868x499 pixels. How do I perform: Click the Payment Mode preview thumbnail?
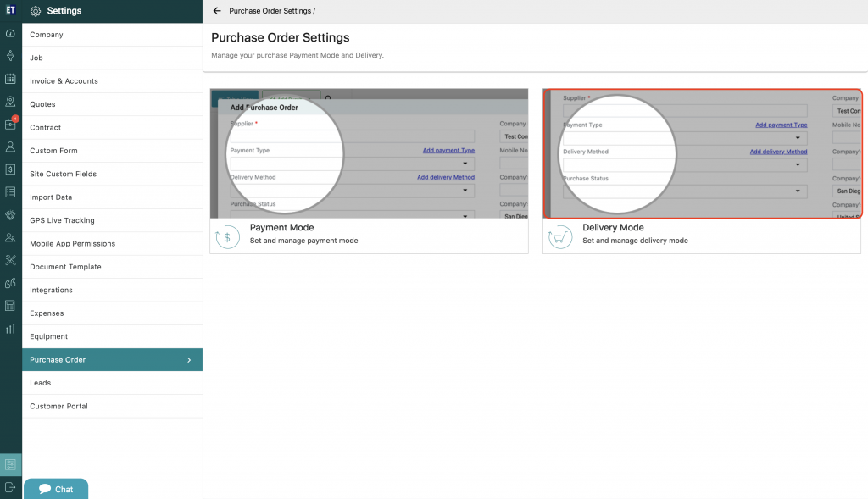(x=370, y=153)
